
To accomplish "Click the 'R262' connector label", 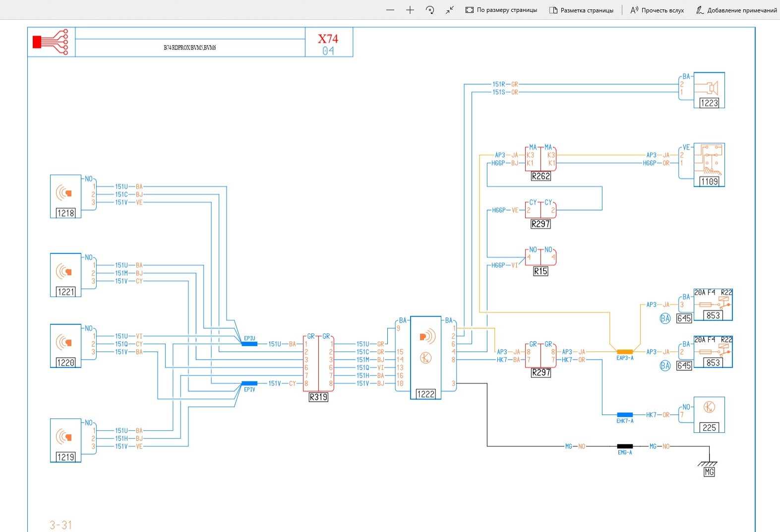I will (541, 176).
